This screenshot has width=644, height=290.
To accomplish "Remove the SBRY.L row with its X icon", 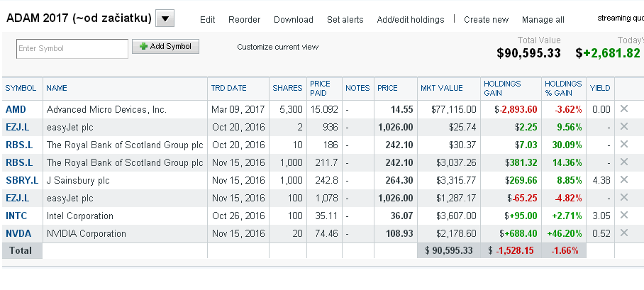I will click(x=624, y=179).
